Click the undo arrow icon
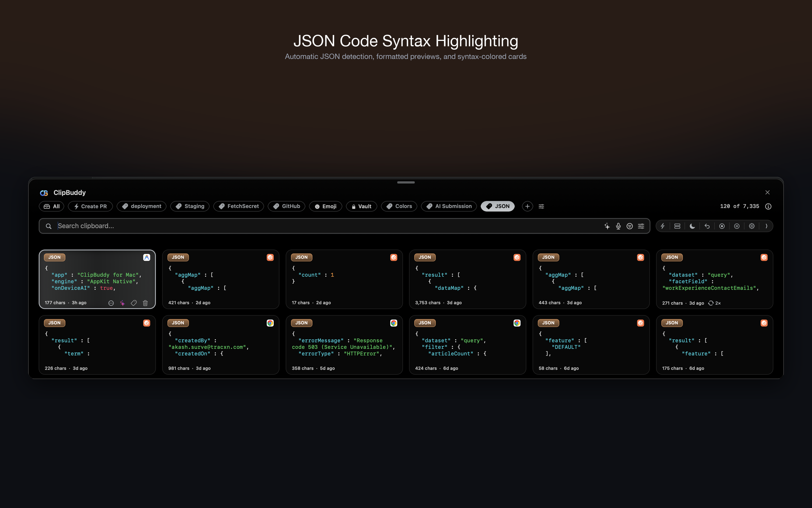 [x=707, y=226]
